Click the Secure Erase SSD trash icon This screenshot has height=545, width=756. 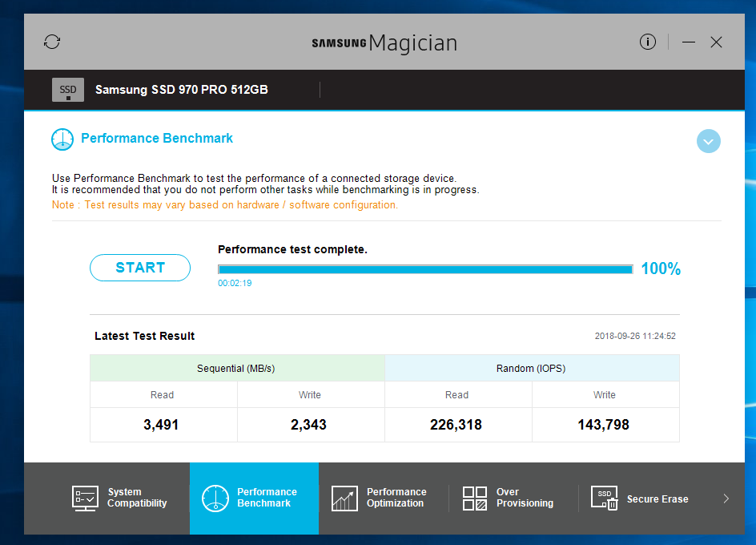[x=604, y=499]
